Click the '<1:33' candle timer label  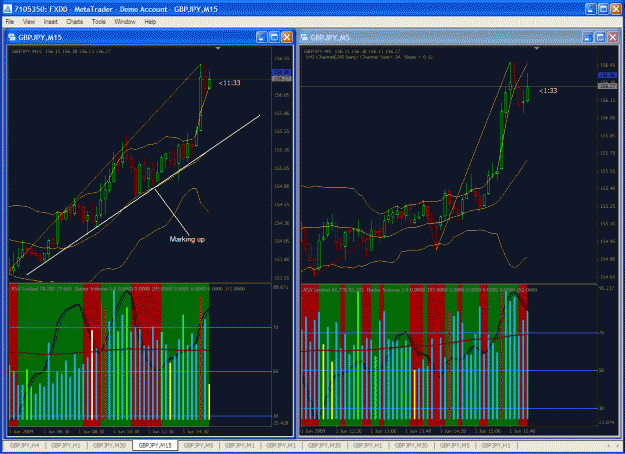(x=548, y=91)
